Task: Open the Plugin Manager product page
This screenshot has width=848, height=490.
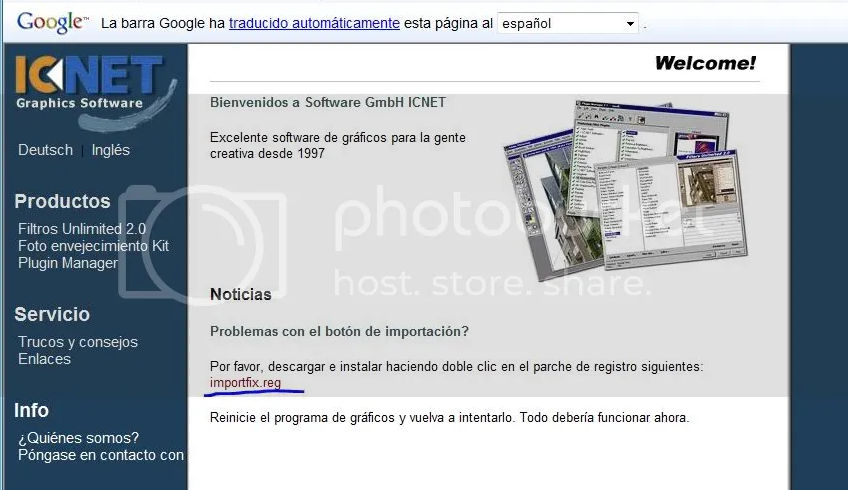Action: 68,263
